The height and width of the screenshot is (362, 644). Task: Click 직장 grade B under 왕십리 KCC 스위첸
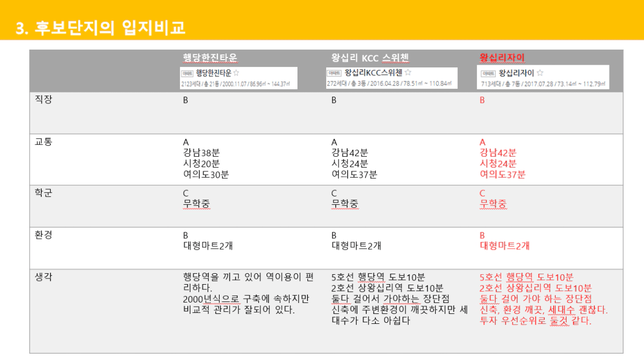pos(334,100)
